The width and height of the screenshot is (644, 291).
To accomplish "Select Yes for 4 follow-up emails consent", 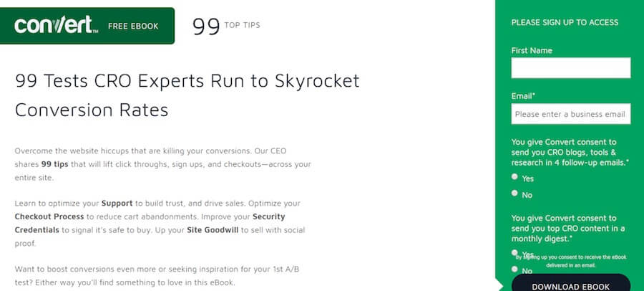I will pos(514,176).
